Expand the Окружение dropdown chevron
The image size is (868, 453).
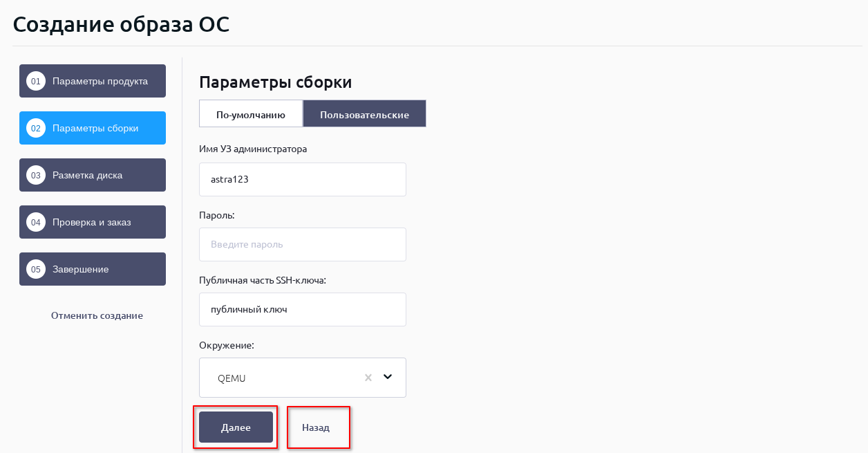[388, 377]
